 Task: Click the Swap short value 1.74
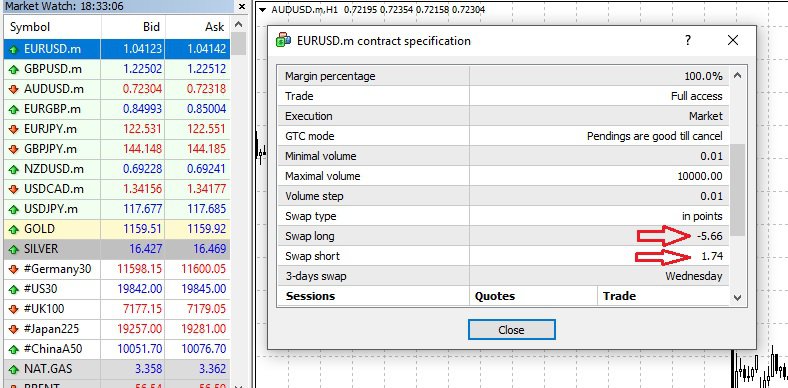(x=712, y=256)
